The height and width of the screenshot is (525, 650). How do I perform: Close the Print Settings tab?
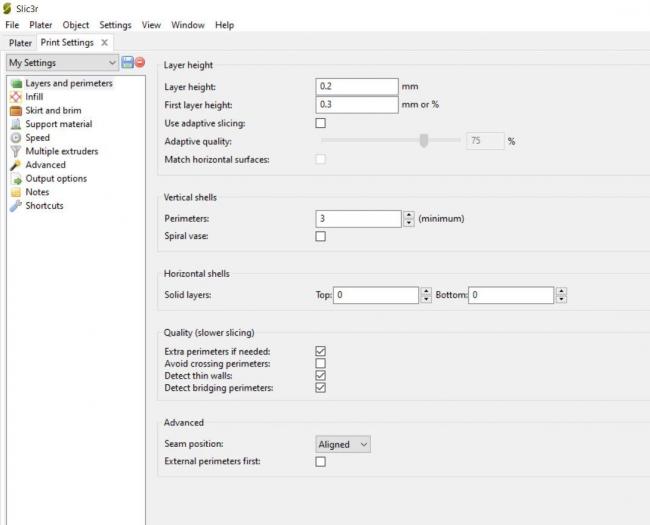pyautogui.click(x=105, y=43)
